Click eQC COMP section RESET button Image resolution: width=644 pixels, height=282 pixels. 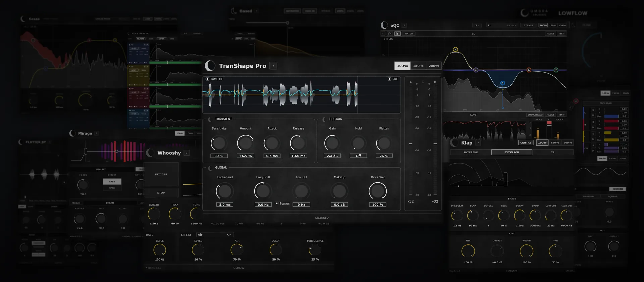(550, 115)
